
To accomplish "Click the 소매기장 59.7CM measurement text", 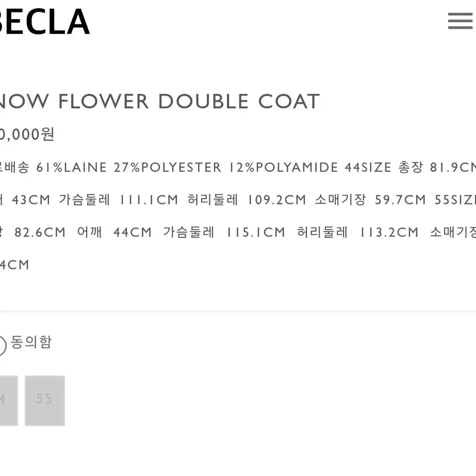I will tap(370, 200).
